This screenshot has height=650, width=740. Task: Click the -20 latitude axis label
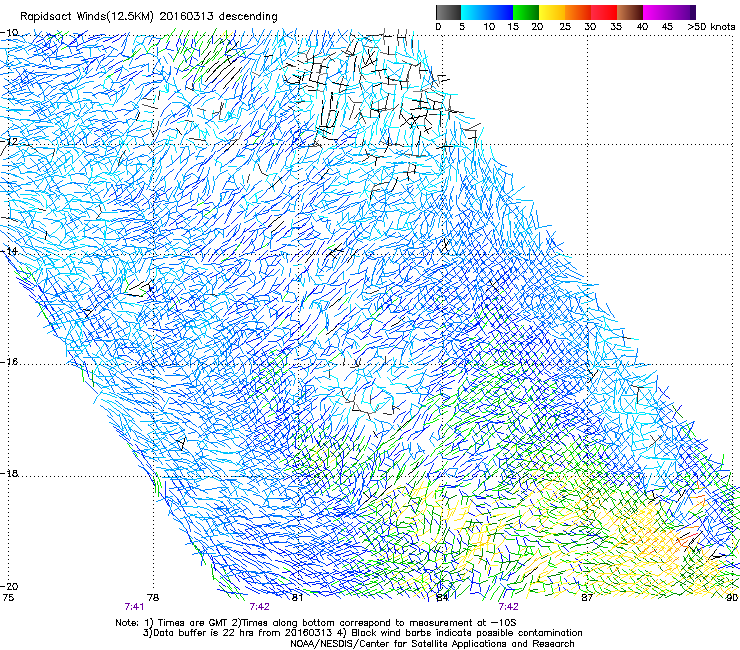(x=9, y=586)
